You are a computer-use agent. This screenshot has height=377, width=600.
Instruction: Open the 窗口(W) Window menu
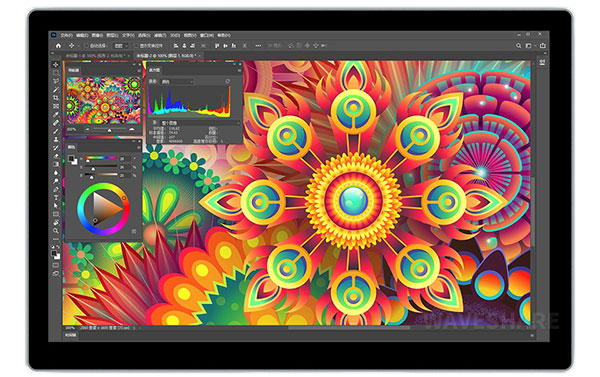207,35
